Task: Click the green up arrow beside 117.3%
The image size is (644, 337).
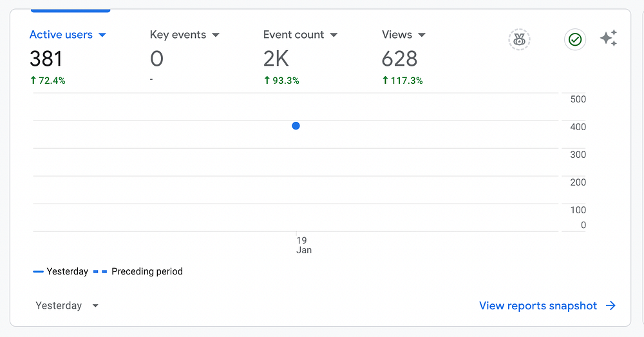Action: 385,81
